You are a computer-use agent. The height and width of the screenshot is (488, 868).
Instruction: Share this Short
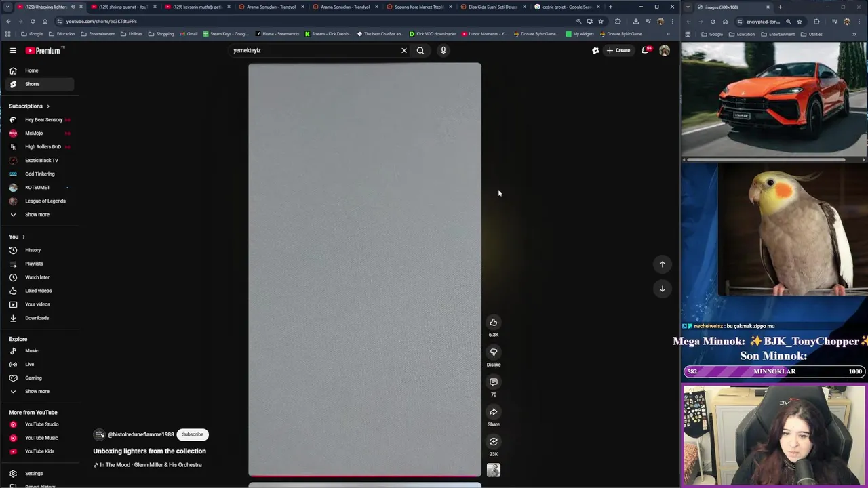[494, 411]
